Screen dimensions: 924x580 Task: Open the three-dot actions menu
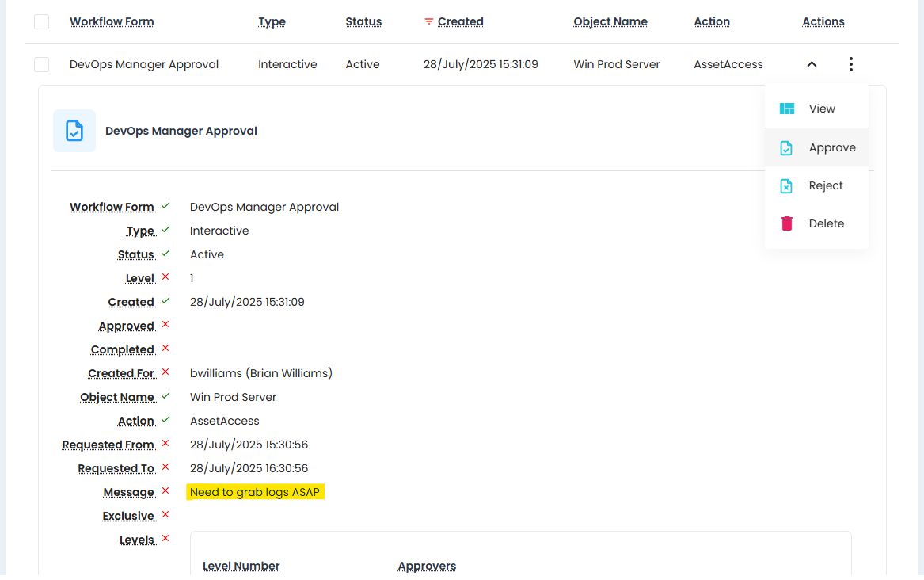pos(850,64)
